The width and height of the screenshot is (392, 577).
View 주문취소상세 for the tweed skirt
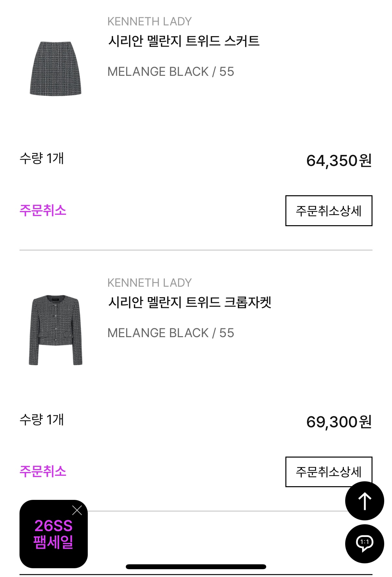[x=329, y=211]
